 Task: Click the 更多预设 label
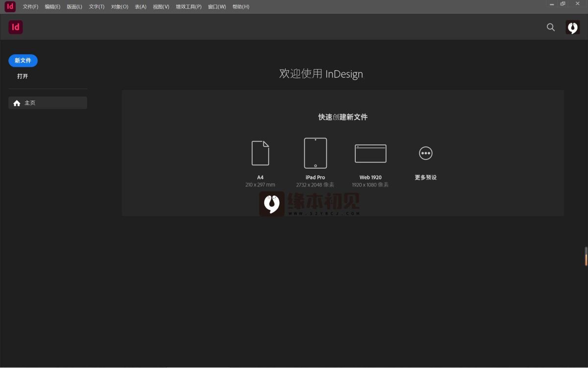425,178
